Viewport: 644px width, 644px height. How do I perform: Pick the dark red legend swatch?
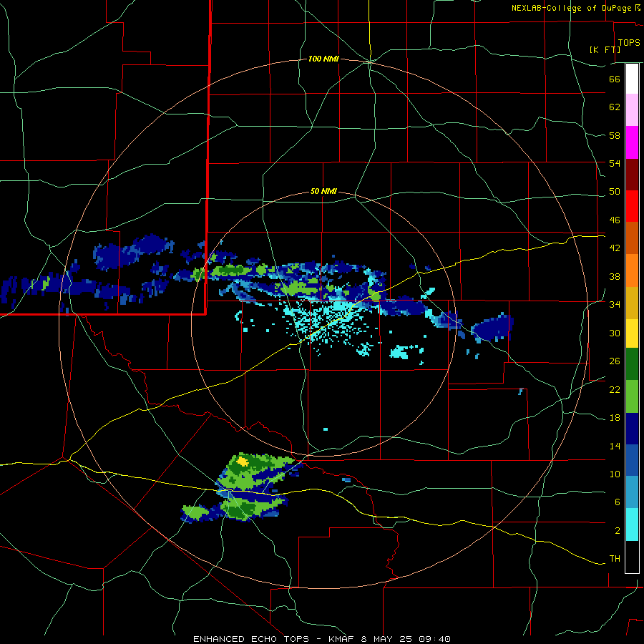point(632,174)
